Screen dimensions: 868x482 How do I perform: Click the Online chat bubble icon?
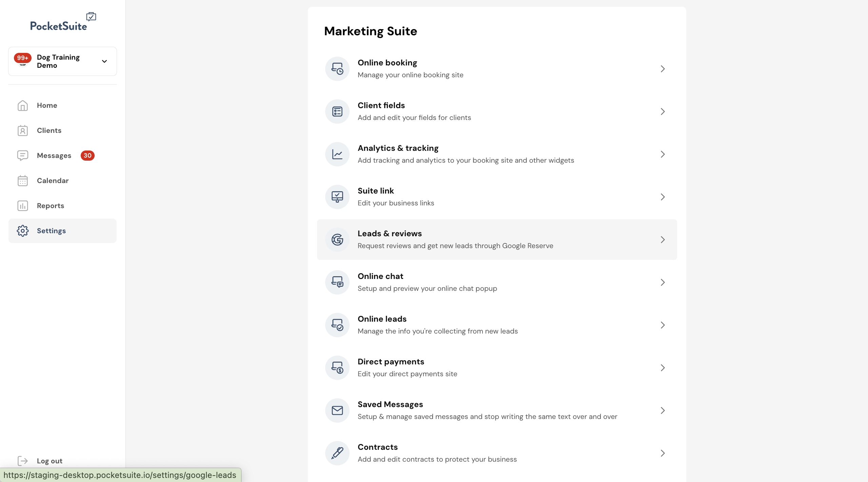[x=337, y=282]
